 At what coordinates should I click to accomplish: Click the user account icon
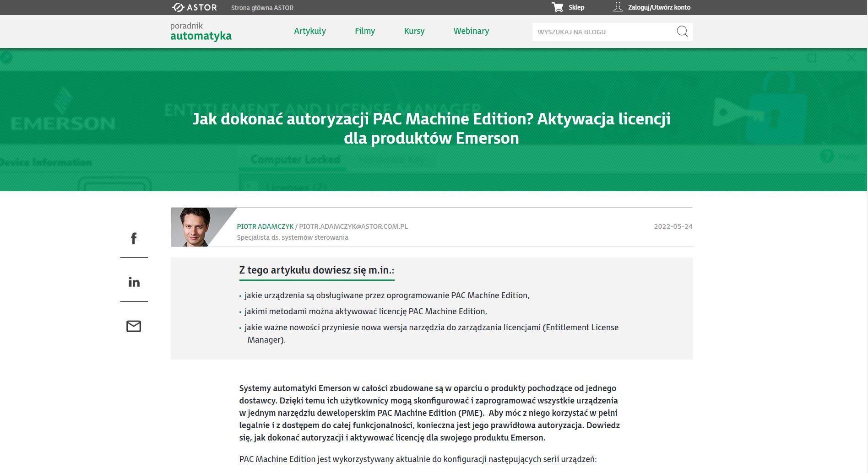pos(618,7)
